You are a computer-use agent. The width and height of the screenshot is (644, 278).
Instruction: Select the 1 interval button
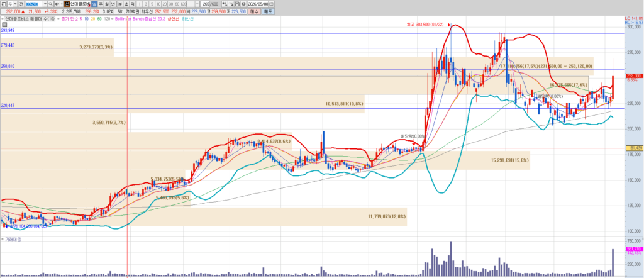[139, 4]
